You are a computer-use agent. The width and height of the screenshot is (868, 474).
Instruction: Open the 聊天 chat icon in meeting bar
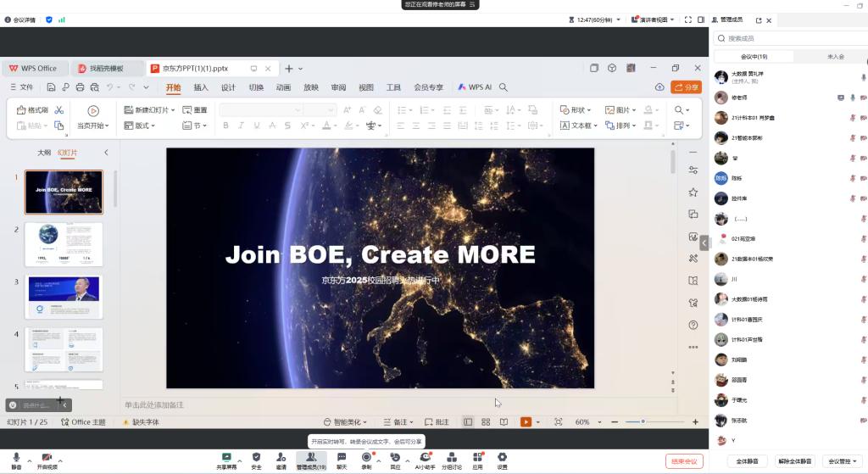pos(342,457)
